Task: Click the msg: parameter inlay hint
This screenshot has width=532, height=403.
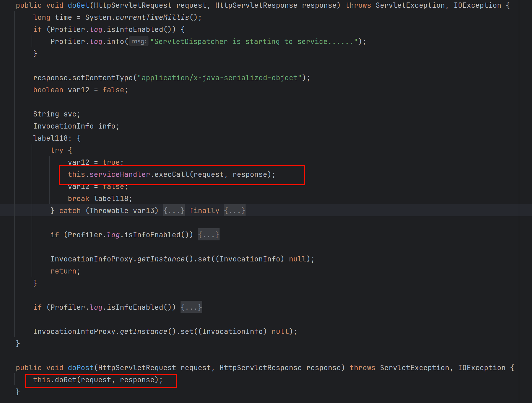Action: click(x=138, y=42)
